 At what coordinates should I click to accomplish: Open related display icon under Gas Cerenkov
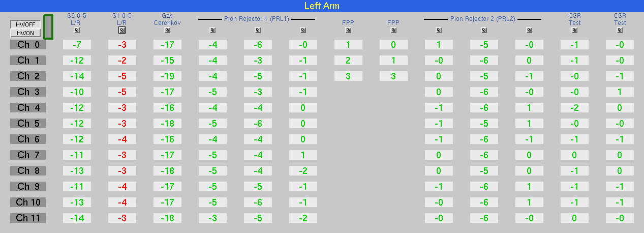167,30
